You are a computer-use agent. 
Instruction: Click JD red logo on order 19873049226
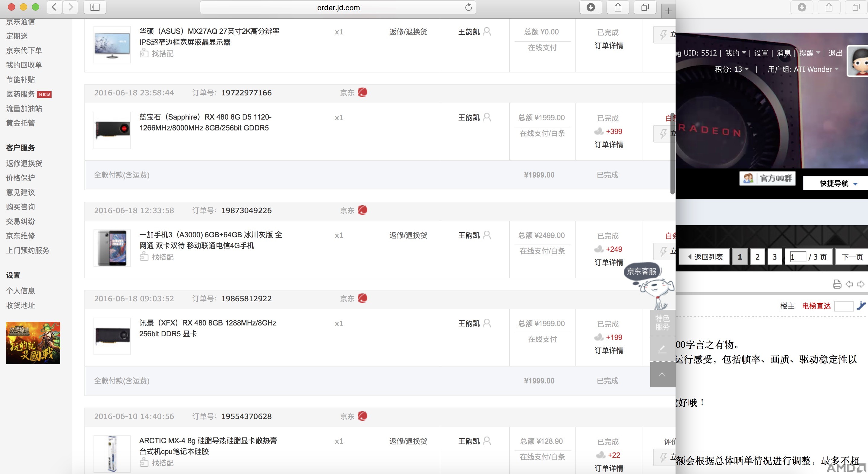click(363, 210)
